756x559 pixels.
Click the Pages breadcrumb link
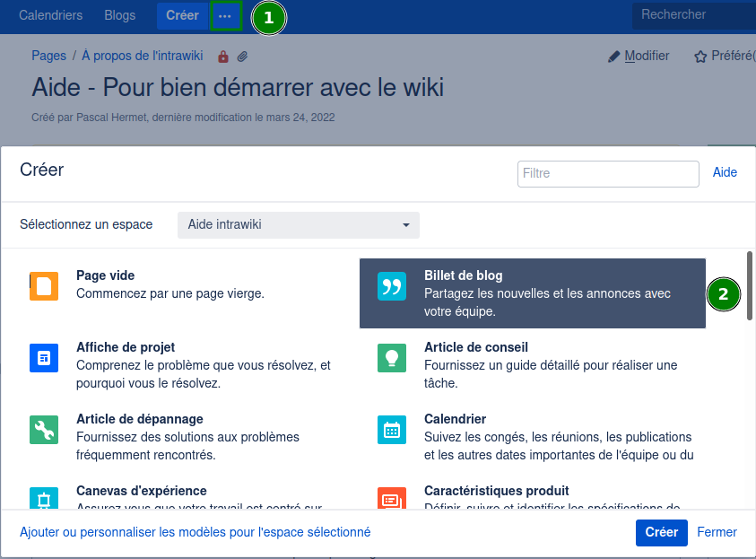tap(48, 56)
